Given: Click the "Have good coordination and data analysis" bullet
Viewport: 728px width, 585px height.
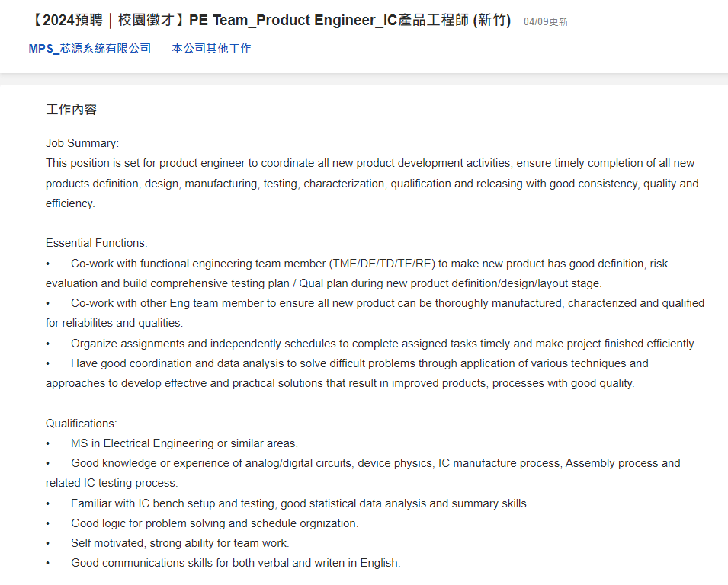Looking at the screenshot, I should point(359,363).
